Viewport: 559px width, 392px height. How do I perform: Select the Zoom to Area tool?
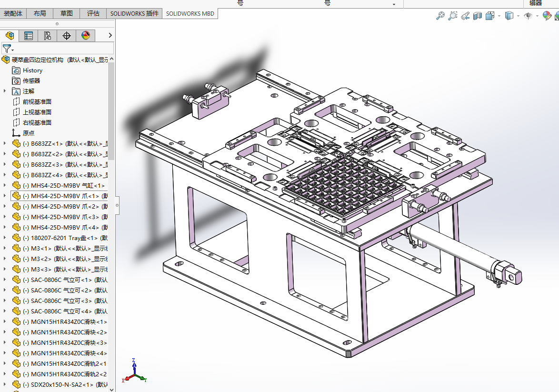pyautogui.click(x=453, y=16)
